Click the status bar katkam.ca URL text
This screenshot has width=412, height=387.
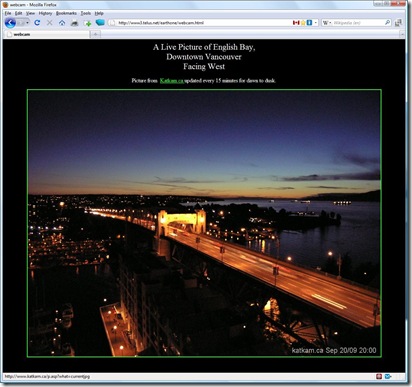[47, 376]
